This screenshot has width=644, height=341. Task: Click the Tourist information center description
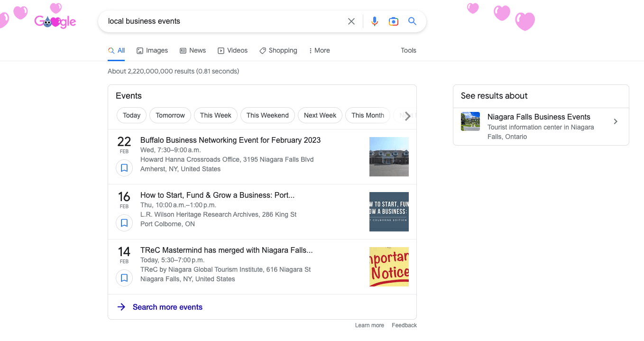pyautogui.click(x=541, y=132)
